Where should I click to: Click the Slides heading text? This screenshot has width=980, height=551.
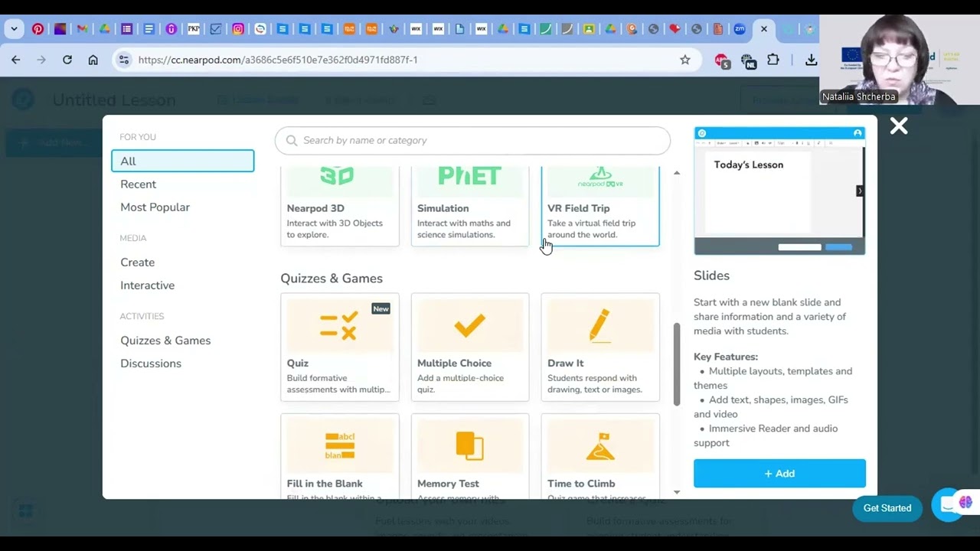(711, 275)
